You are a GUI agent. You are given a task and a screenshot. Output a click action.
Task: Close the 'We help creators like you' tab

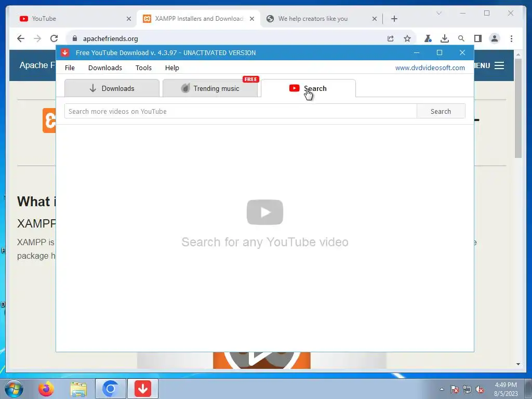[374, 19]
